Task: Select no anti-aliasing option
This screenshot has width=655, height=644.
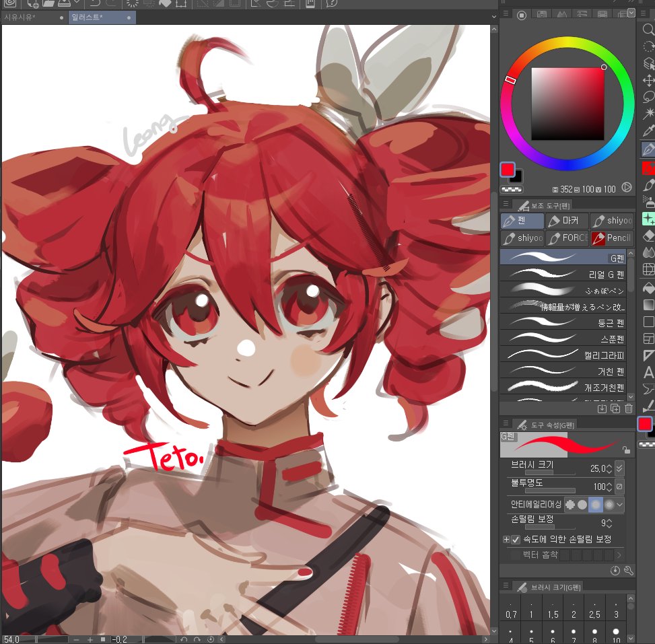Action: tap(570, 505)
